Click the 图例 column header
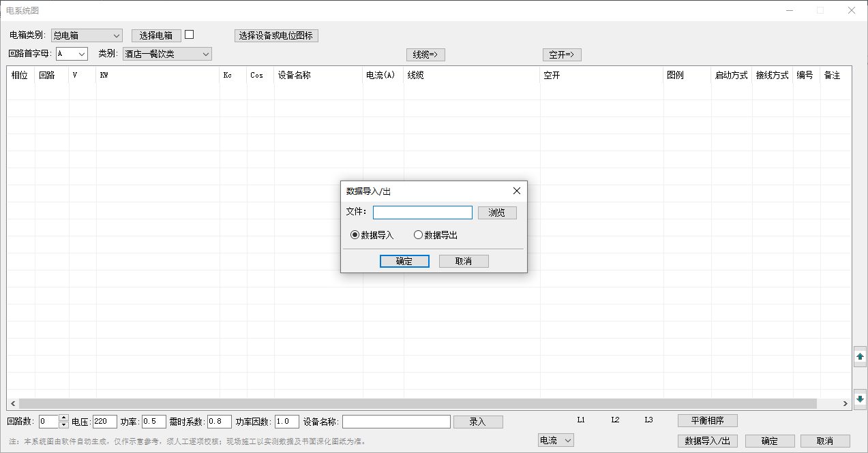The height and width of the screenshot is (453, 868). coord(687,76)
